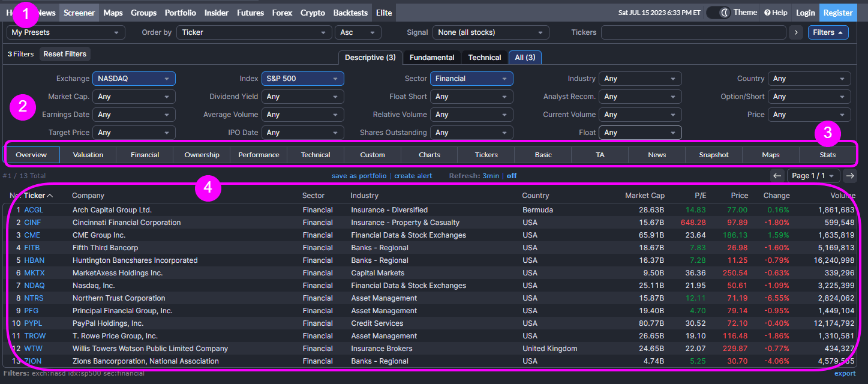Open the Insider navigation item

[x=217, y=13]
